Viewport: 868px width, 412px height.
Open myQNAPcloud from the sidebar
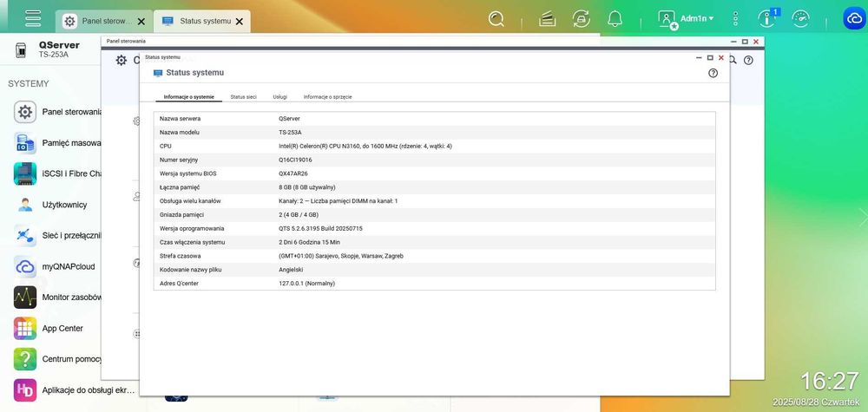point(54,266)
